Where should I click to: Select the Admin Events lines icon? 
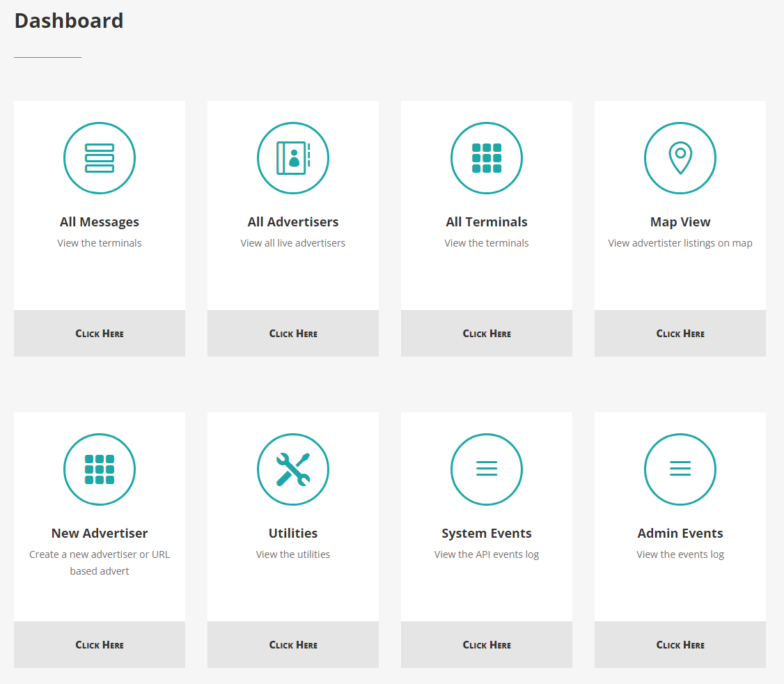coord(680,469)
